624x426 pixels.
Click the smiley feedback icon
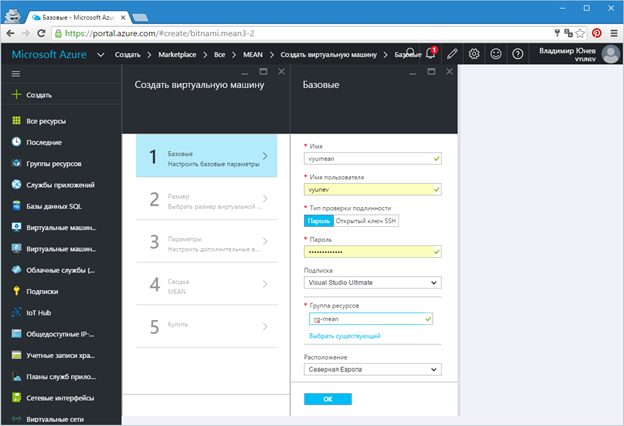click(495, 54)
